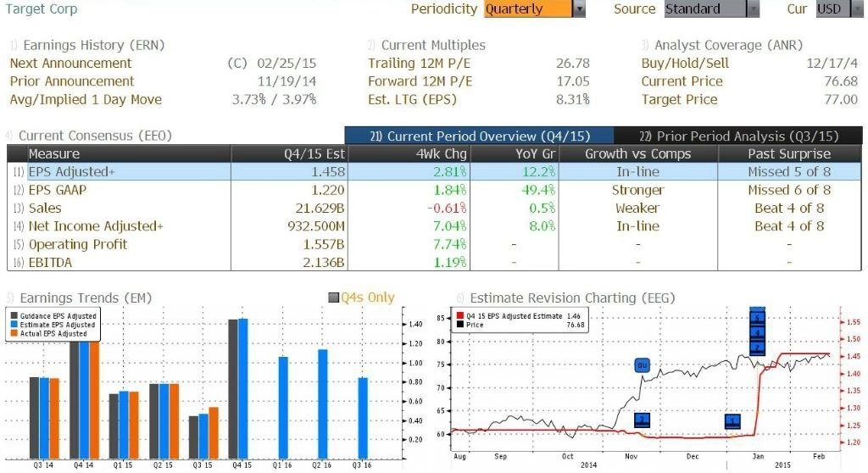This screenshot has width=868, height=473.
Task: Click Avg/Implied 1 Day Move label
Action: [86, 100]
